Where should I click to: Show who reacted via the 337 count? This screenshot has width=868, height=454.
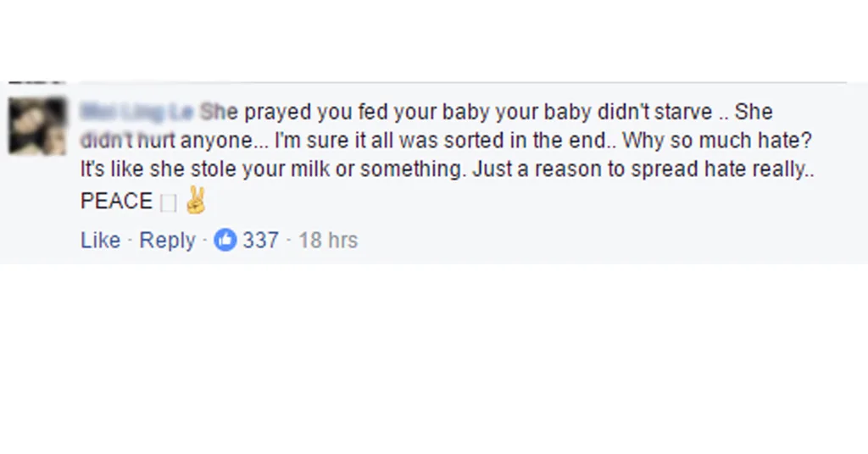pos(260,241)
